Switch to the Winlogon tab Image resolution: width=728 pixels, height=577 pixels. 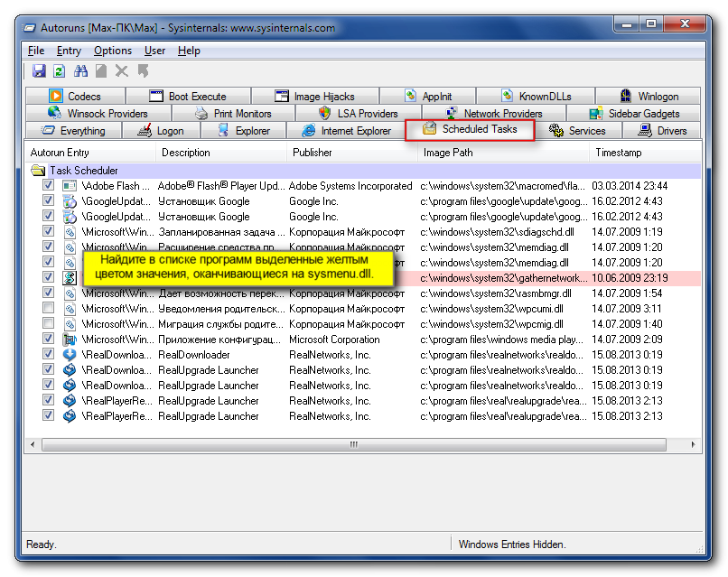pyautogui.click(x=649, y=96)
